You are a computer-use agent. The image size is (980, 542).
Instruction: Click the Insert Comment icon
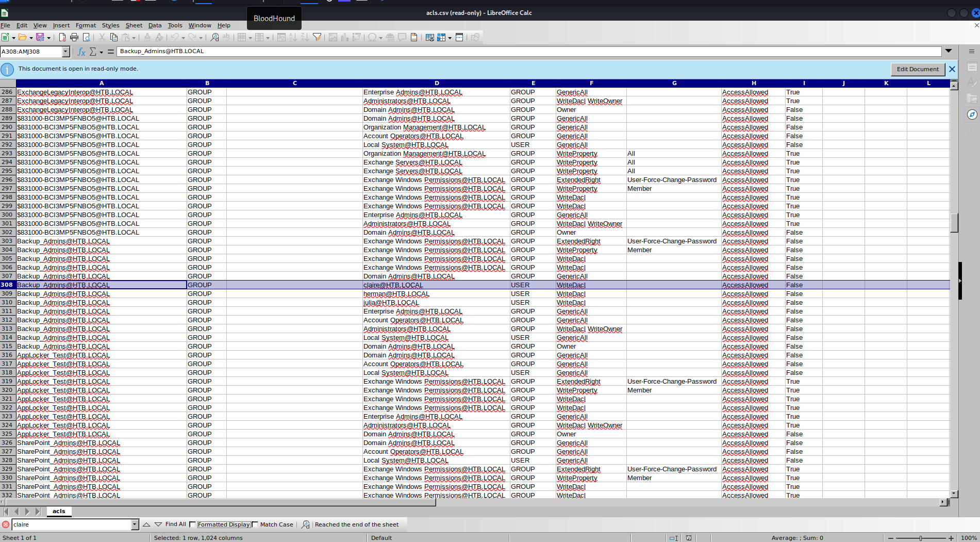[x=402, y=37]
